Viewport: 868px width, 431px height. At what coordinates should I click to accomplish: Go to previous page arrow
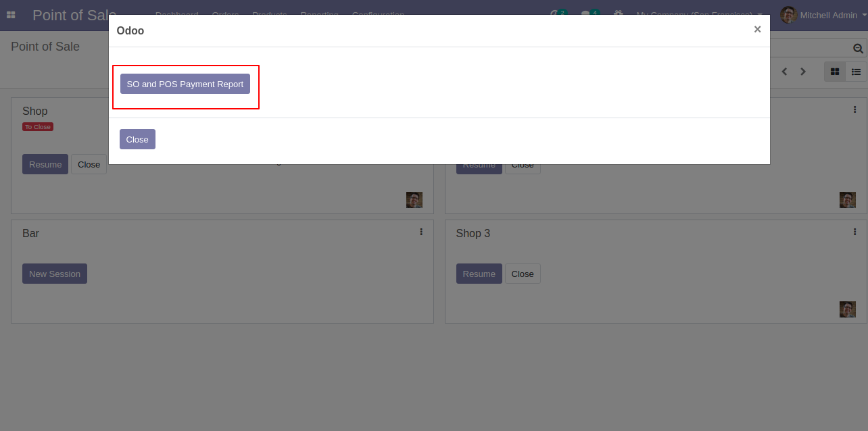(784, 72)
